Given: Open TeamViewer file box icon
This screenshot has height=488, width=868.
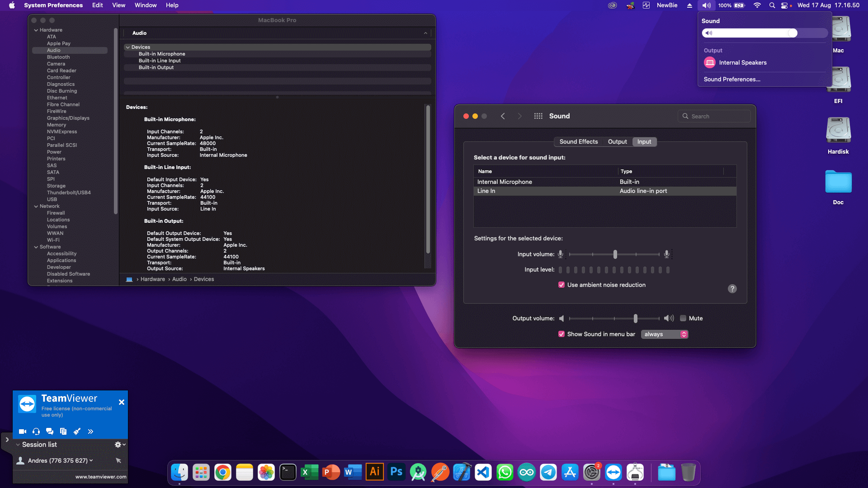Looking at the screenshot, I should (63, 432).
